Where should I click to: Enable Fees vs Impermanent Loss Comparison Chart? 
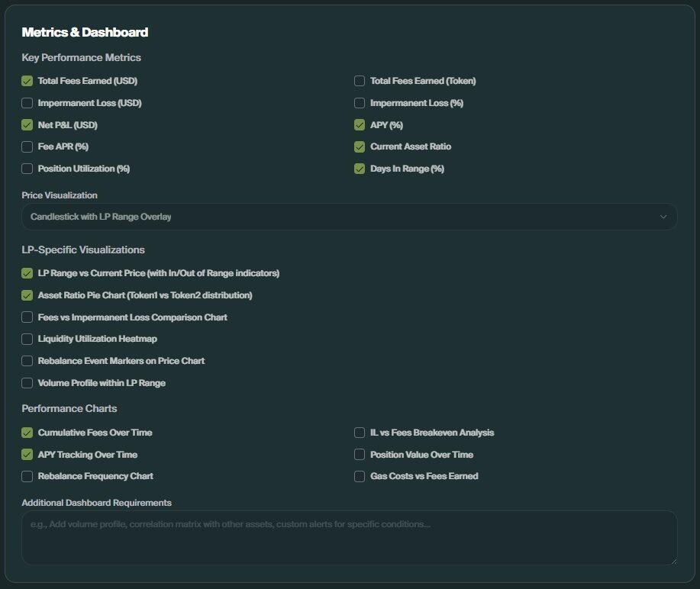coord(27,317)
